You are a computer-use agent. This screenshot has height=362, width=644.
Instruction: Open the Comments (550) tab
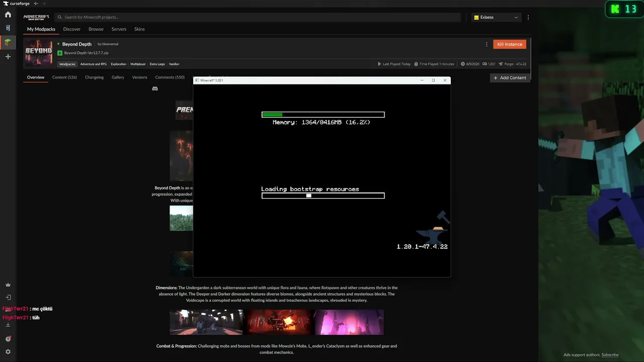tap(170, 77)
